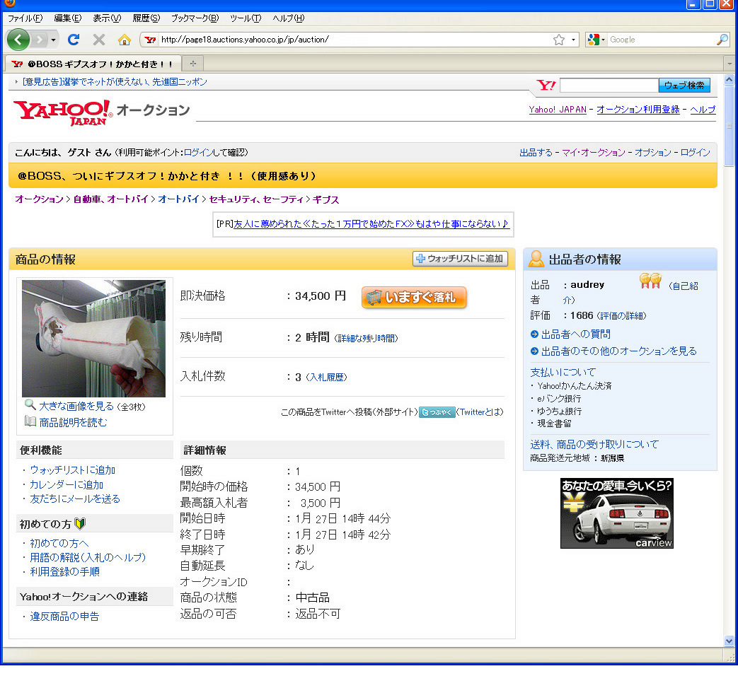Focus the Yahoo web search input box
The height and width of the screenshot is (700, 738).
(x=609, y=85)
